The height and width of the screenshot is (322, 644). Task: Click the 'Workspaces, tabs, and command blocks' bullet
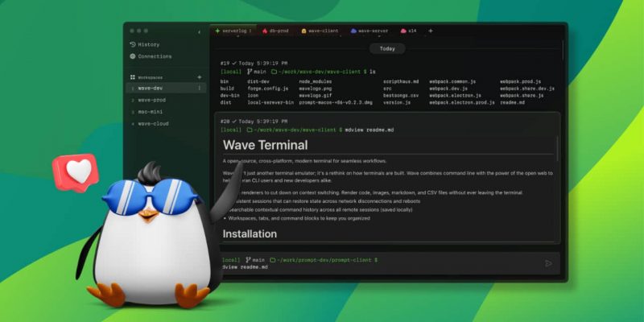pyautogui.click(x=299, y=218)
